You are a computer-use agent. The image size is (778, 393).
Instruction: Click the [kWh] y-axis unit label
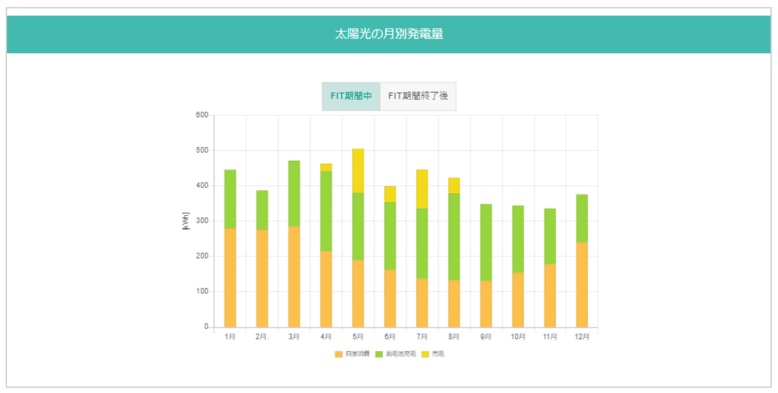click(186, 221)
